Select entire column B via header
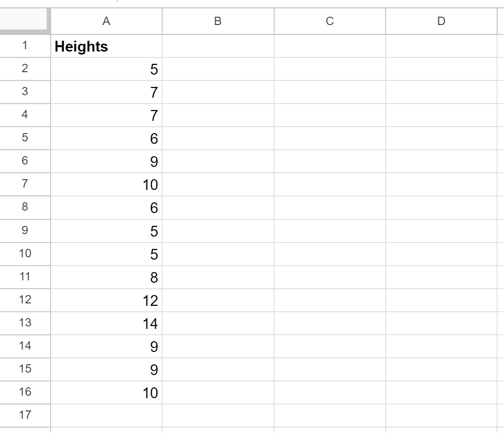Image resolution: width=504 pixels, height=433 pixels. point(218,21)
